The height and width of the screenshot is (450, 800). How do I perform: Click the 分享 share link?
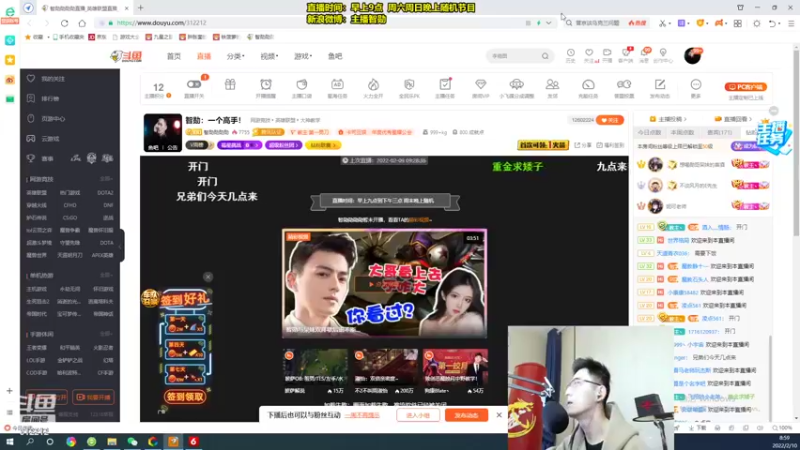(584, 145)
